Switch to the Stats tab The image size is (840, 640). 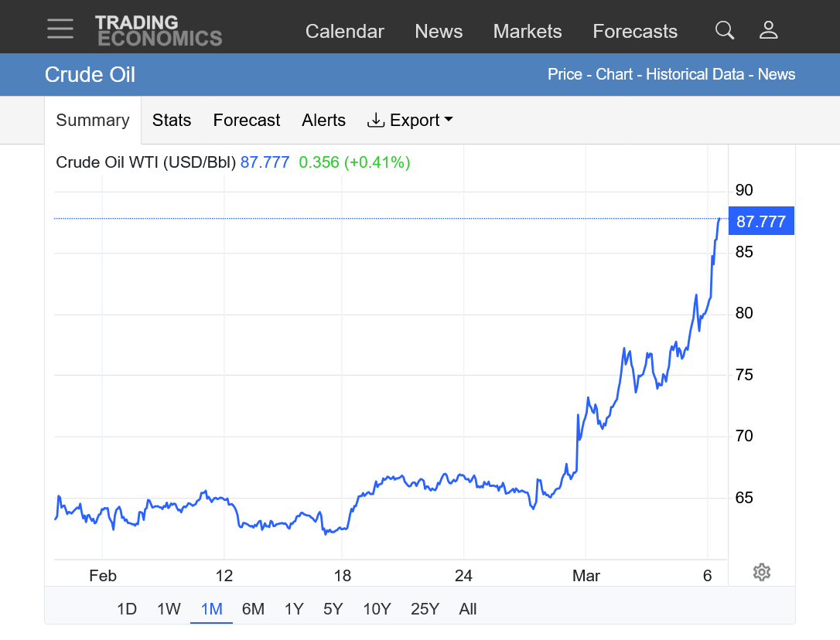tap(172, 121)
